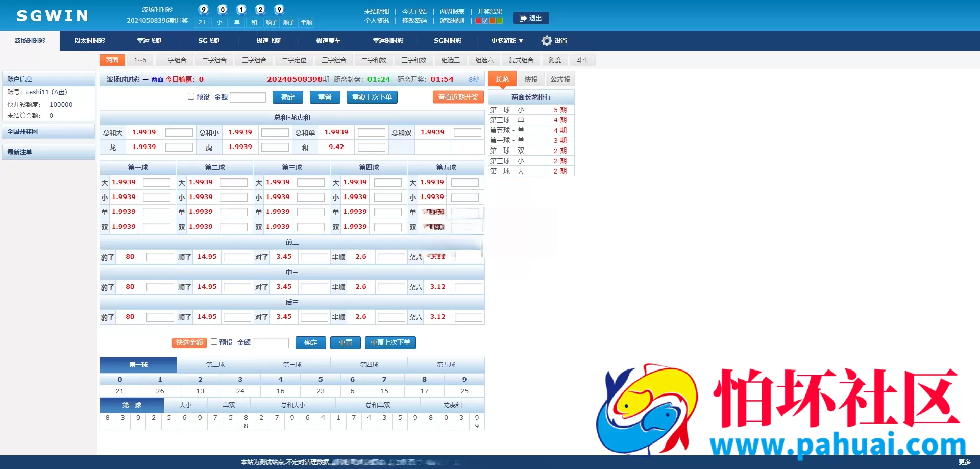Click the 总和大 bet amount field
The image size is (980, 469).
click(x=179, y=133)
